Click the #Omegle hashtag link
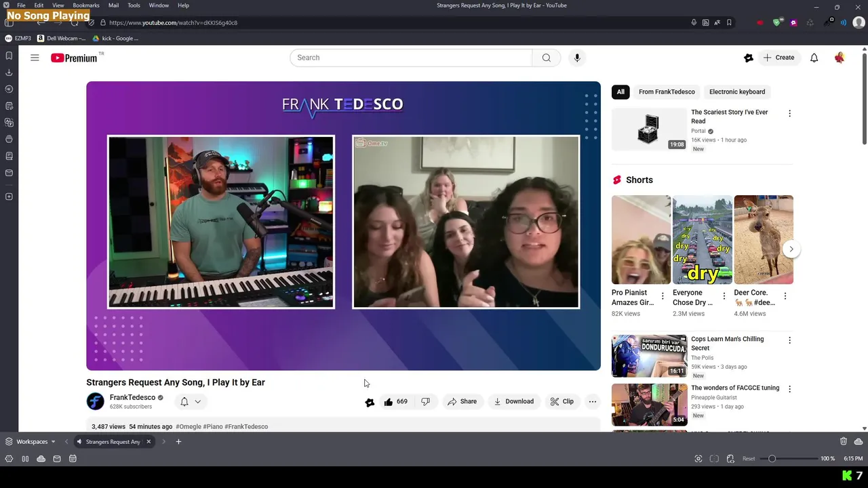The image size is (868, 488). click(x=189, y=427)
